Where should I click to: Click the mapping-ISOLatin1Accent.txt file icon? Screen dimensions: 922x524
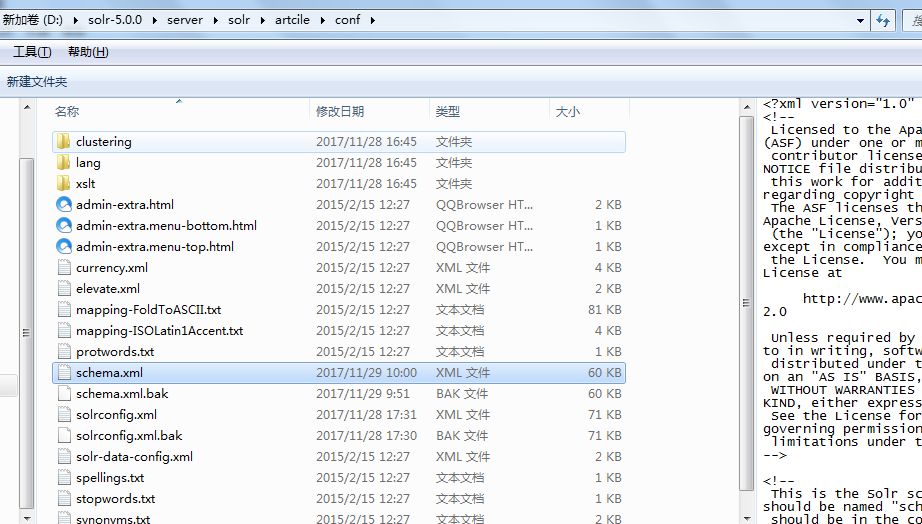[x=64, y=331]
